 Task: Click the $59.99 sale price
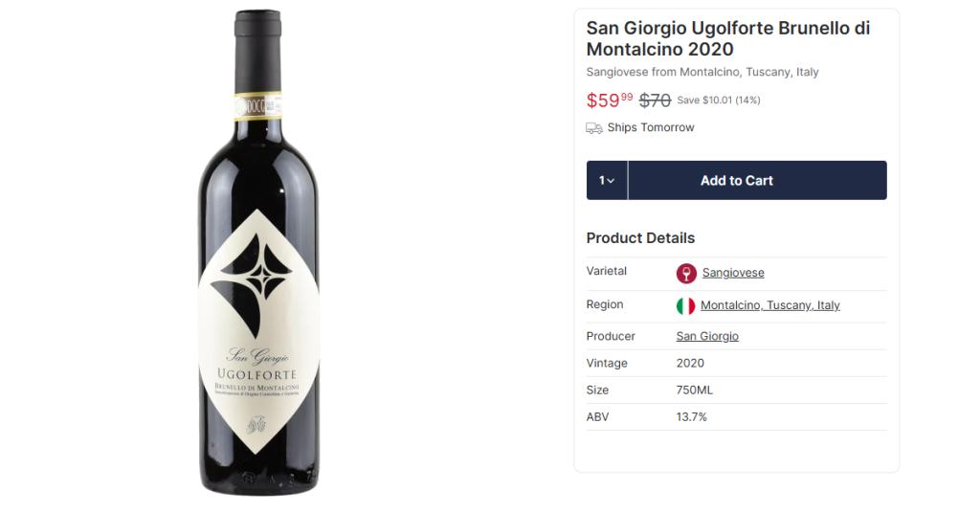point(610,100)
